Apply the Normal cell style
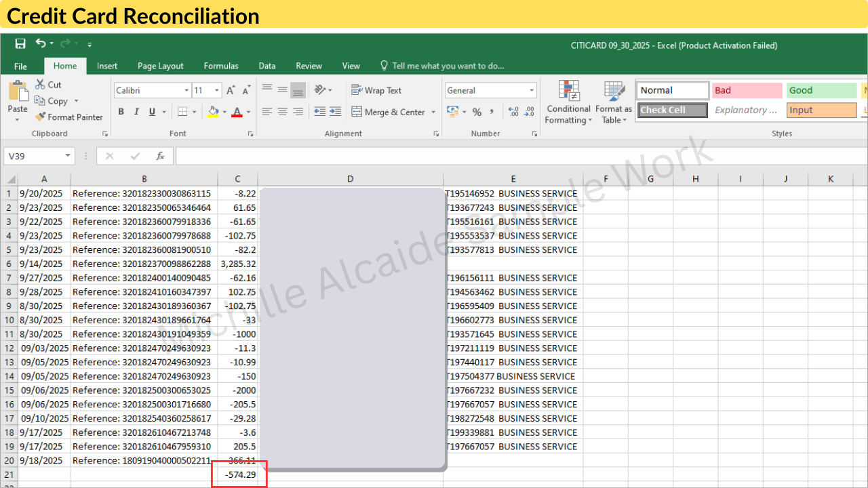 point(673,90)
